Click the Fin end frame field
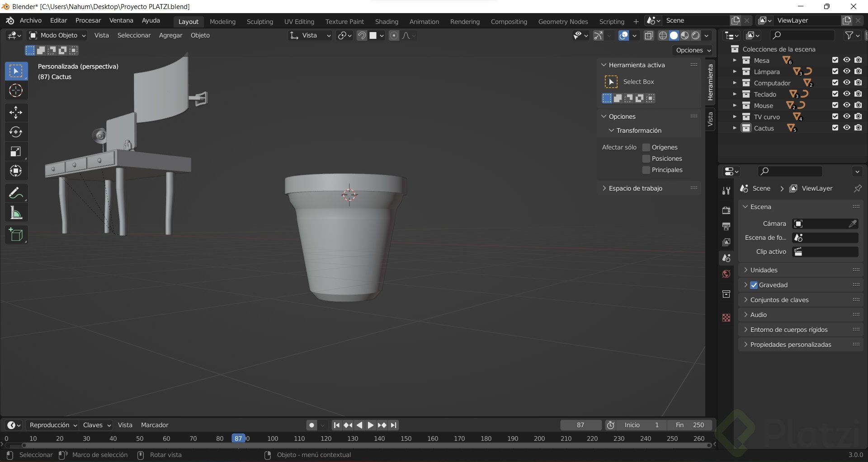The height and width of the screenshot is (462, 868). (689, 425)
